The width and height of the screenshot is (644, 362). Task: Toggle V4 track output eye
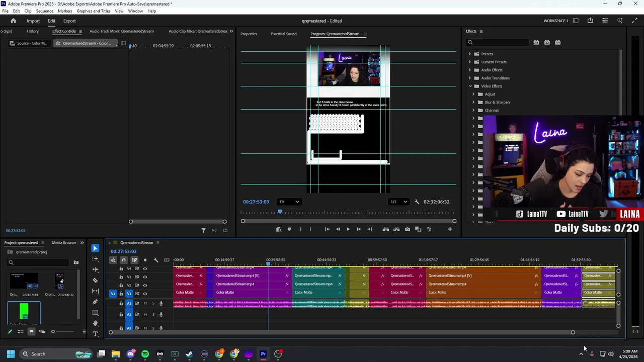coord(145,268)
